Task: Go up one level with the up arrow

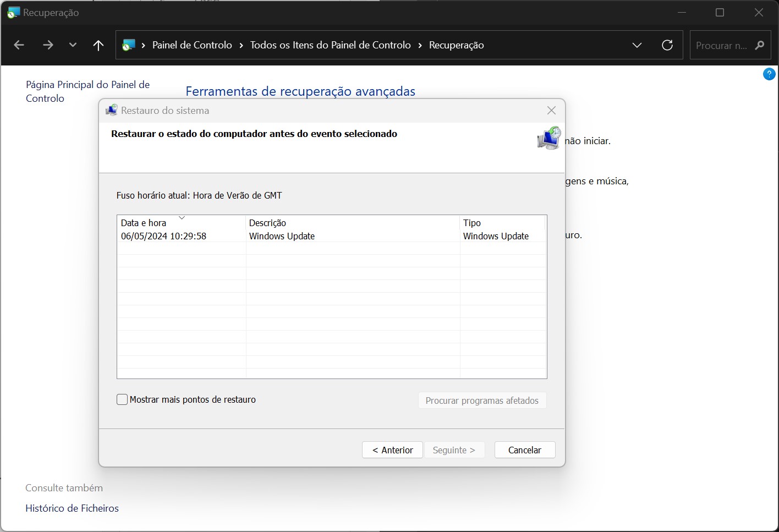Action: coord(98,45)
